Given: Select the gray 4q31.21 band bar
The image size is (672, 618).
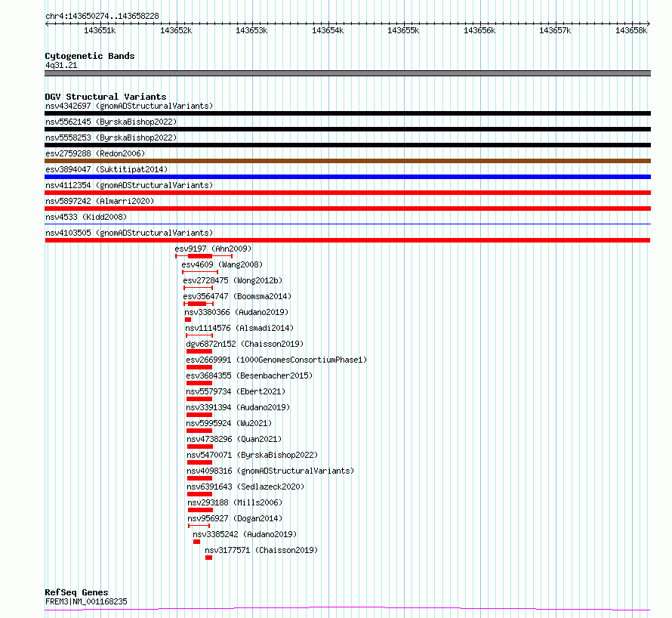Looking at the screenshot, I should tap(347, 73).
